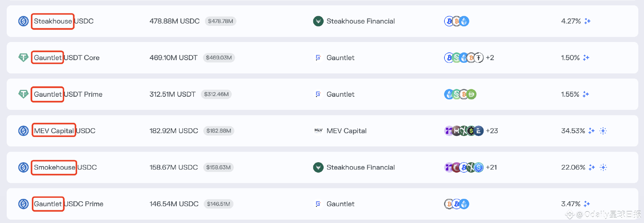
Task: Open the Smokehouse USDC vault
Action: click(x=65, y=167)
